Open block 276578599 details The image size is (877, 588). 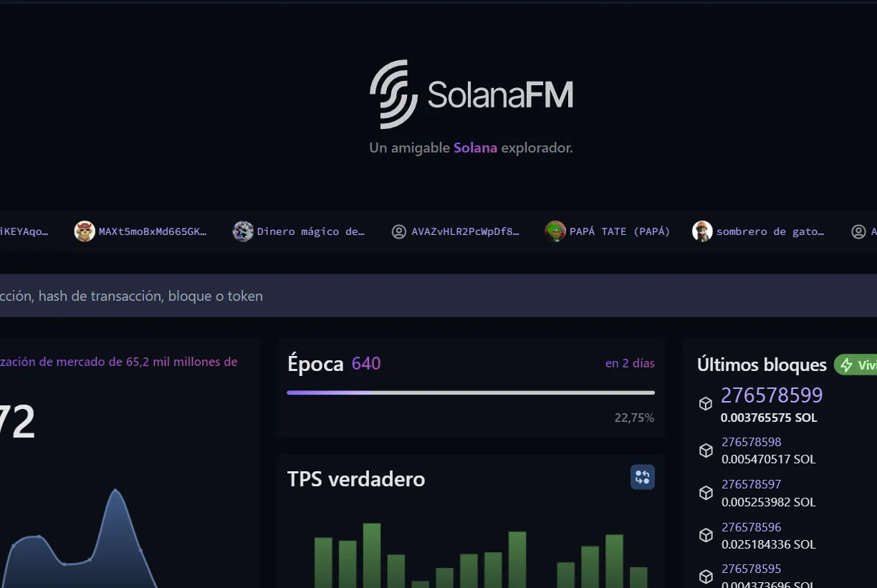click(772, 395)
